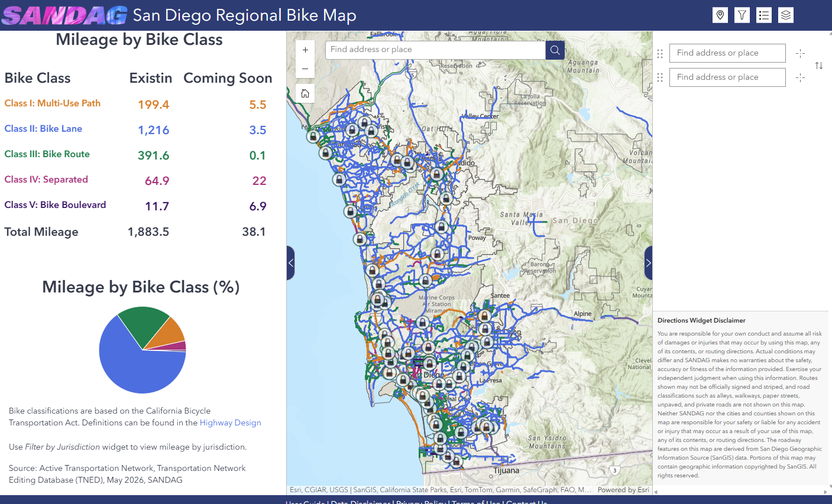This screenshot has height=504, width=832.
Task: Collapse the right directions panel arrow
Action: point(648,263)
